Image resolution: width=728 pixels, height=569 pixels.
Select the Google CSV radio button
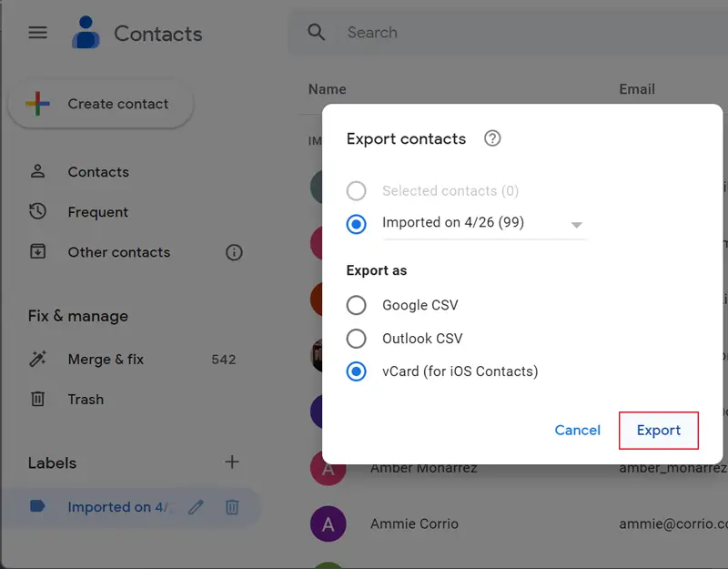pyautogui.click(x=357, y=305)
